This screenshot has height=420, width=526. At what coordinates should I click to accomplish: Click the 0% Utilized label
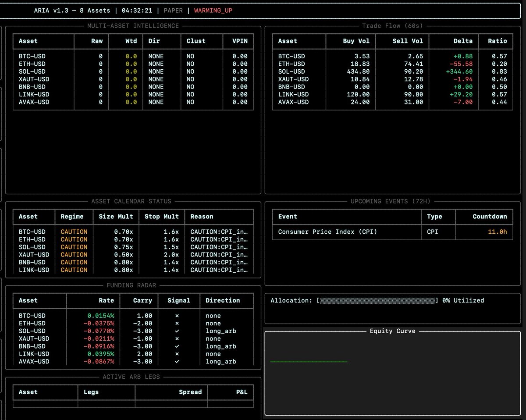(x=463, y=300)
